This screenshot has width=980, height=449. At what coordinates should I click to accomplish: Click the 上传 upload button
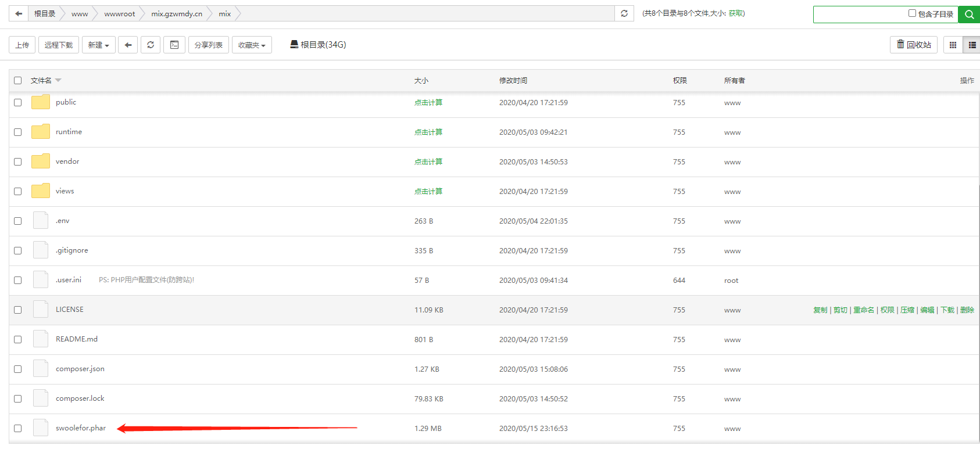22,45
